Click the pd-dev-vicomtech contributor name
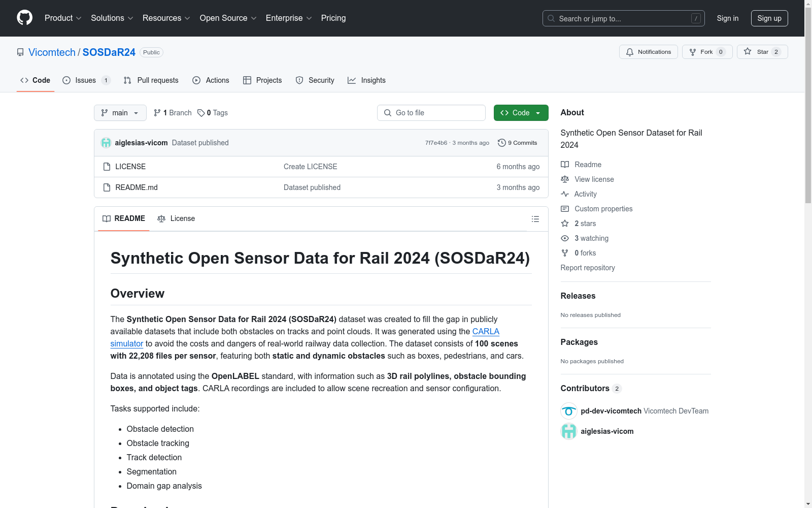812x508 pixels. point(611,411)
